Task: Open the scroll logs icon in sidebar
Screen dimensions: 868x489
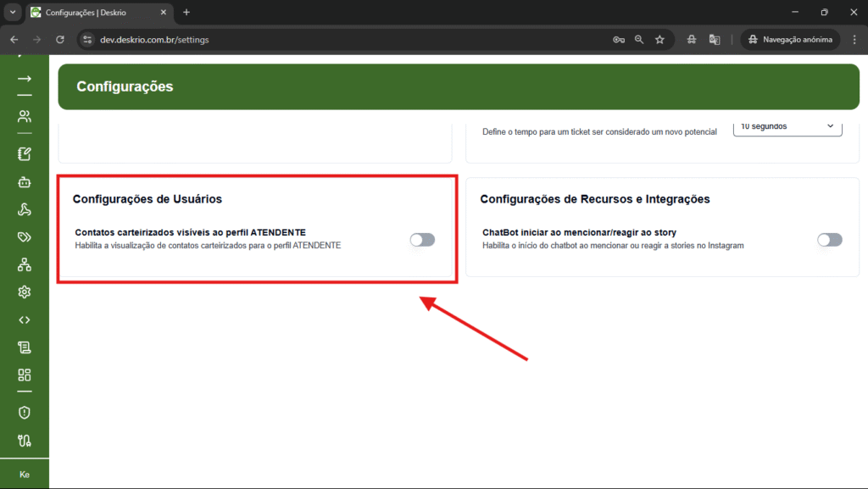Action: click(25, 347)
